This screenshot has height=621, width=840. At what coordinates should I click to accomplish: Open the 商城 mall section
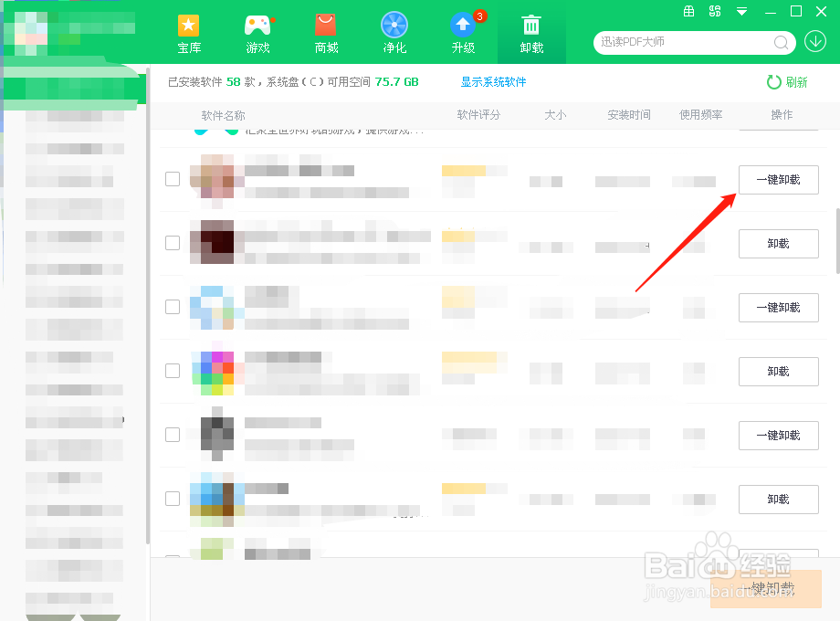(326, 33)
